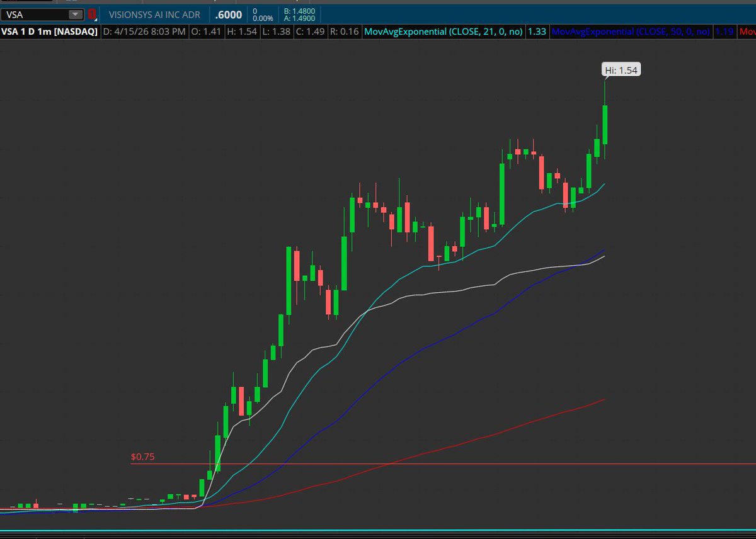This screenshot has height=539, width=756.
Task: Click the VSA 1 D 1m [NASDAQ] chart label
Action: click(50, 31)
